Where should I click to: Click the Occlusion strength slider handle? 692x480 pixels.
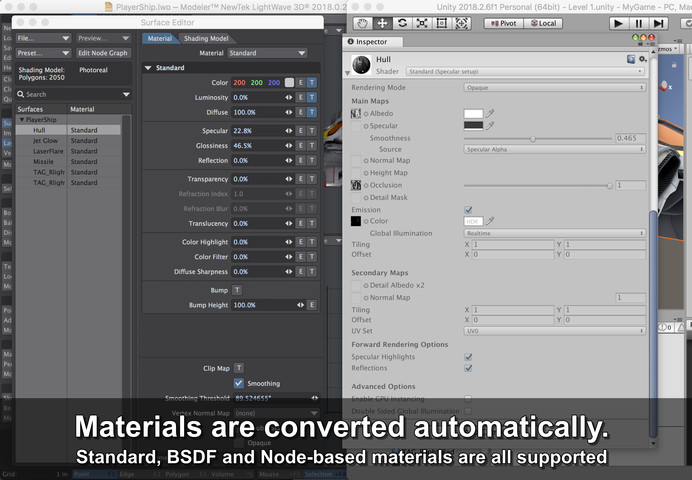point(609,186)
